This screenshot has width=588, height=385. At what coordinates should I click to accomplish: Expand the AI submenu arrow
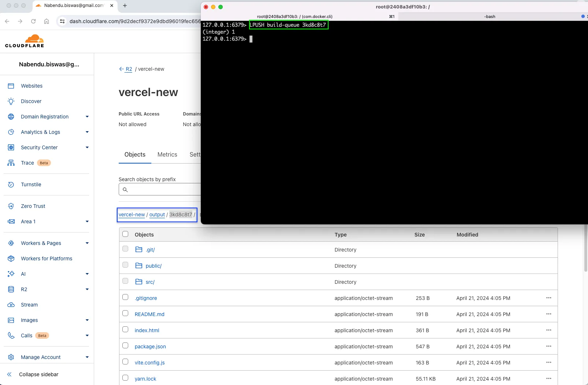coord(87,274)
